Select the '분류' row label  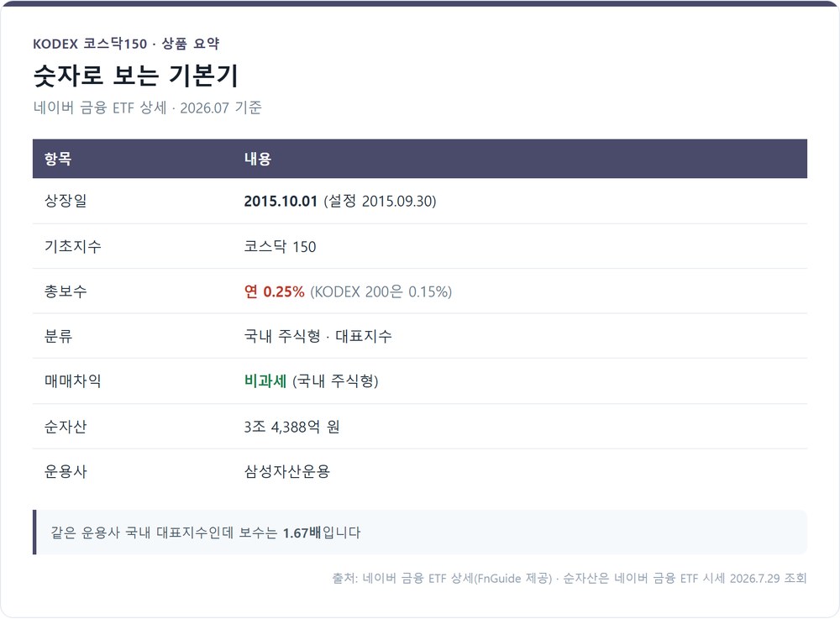click(x=59, y=336)
